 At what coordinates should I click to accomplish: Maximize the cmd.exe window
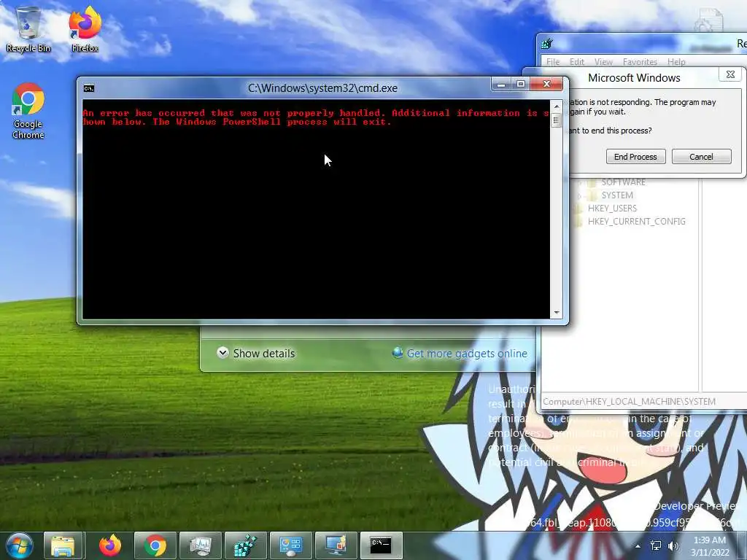(521, 85)
